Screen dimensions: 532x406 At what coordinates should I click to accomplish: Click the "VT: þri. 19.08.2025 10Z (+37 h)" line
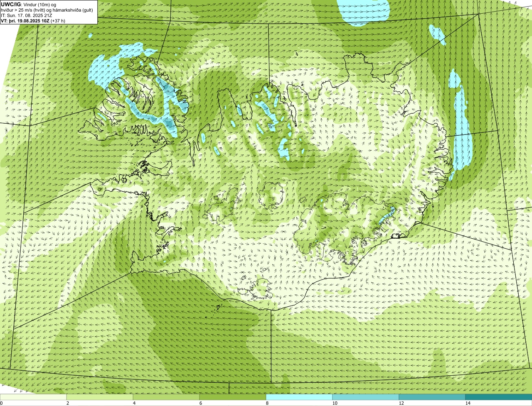coord(33,21)
